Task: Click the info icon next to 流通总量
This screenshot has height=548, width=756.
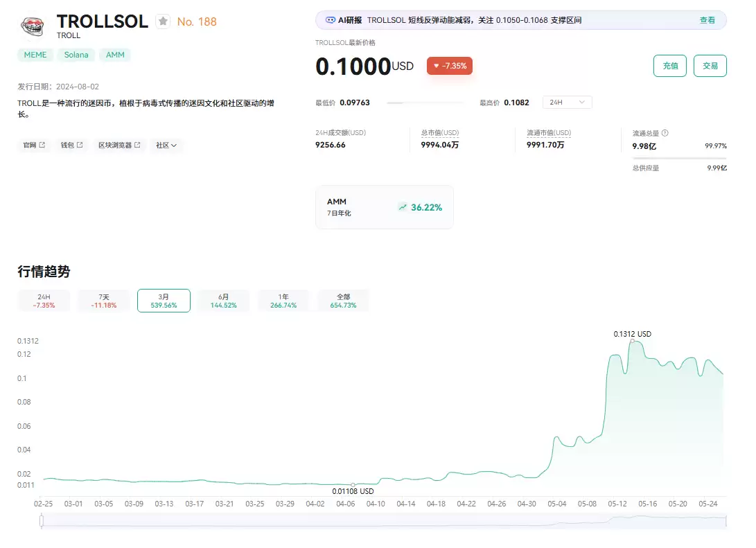Action: click(665, 133)
